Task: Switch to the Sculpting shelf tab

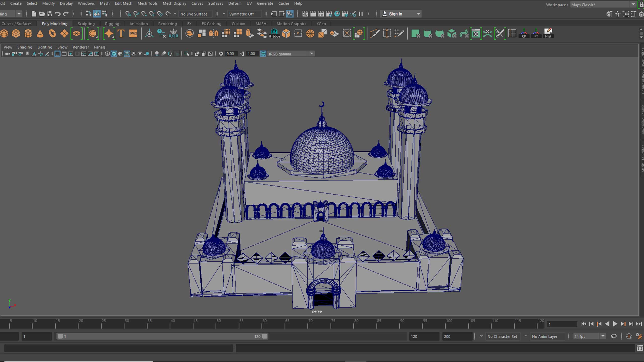Action: 86,24
